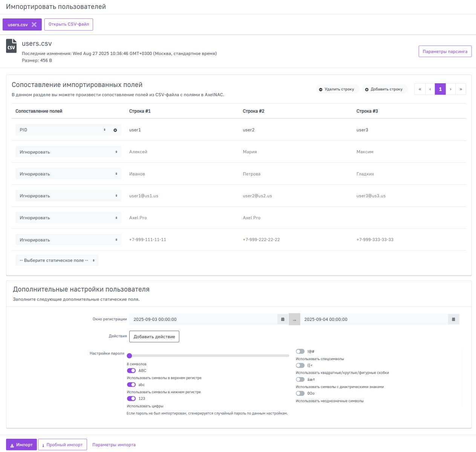Expand the static field selection dropdown
476x452 pixels.
pyautogui.click(x=57, y=260)
